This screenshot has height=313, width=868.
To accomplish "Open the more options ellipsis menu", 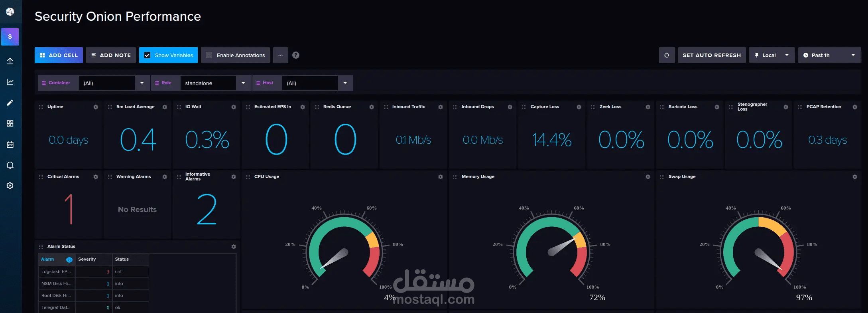I will pyautogui.click(x=281, y=55).
